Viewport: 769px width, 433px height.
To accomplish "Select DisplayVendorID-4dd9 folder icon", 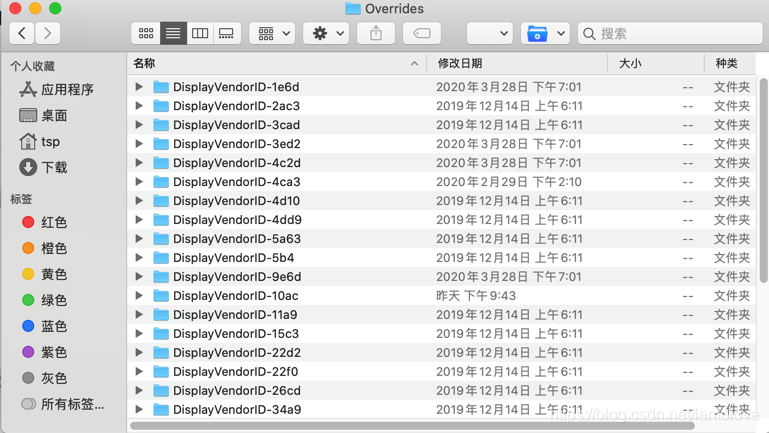I will tap(161, 220).
